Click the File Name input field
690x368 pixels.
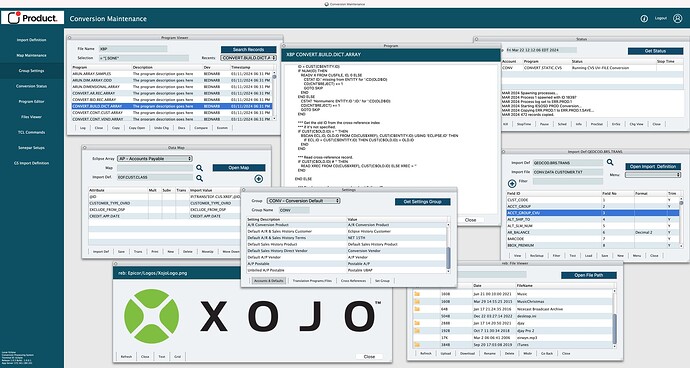click(133, 49)
